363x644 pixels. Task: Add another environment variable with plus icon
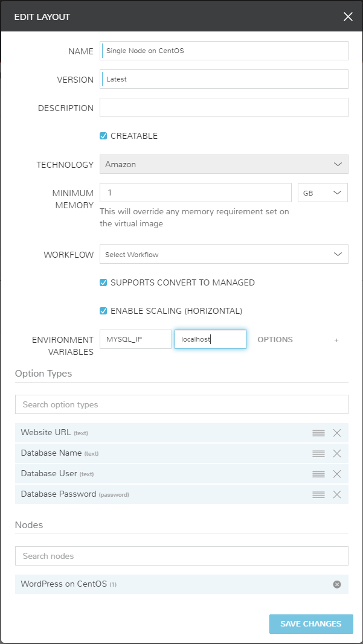click(336, 340)
